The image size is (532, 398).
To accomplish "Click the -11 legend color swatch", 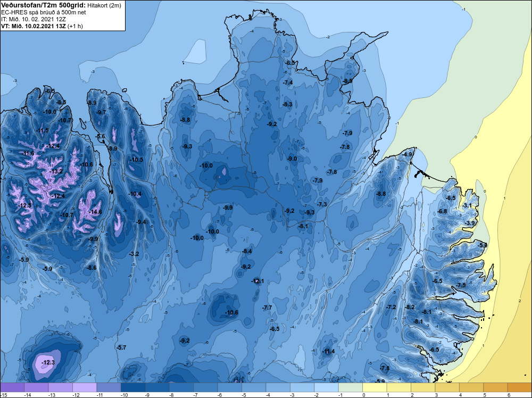I will click(109, 387).
